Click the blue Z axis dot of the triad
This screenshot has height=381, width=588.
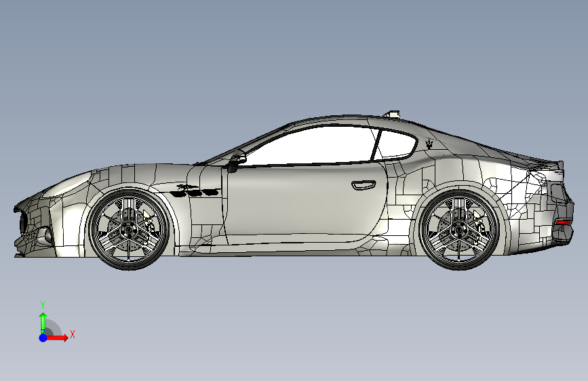tap(43, 338)
